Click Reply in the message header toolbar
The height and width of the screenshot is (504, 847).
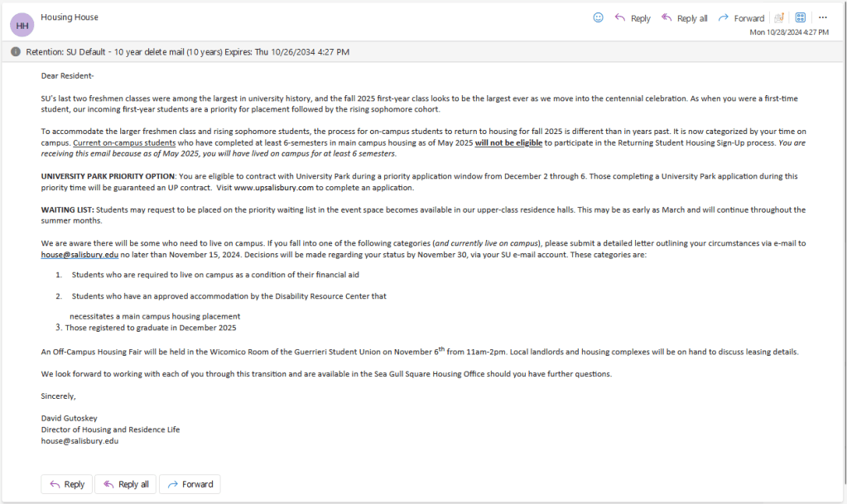(x=633, y=18)
